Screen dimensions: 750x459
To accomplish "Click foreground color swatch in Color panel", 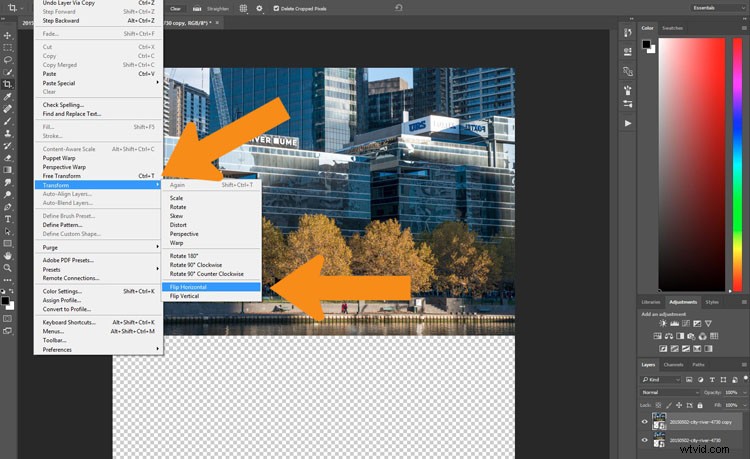I will pyautogui.click(x=646, y=44).
